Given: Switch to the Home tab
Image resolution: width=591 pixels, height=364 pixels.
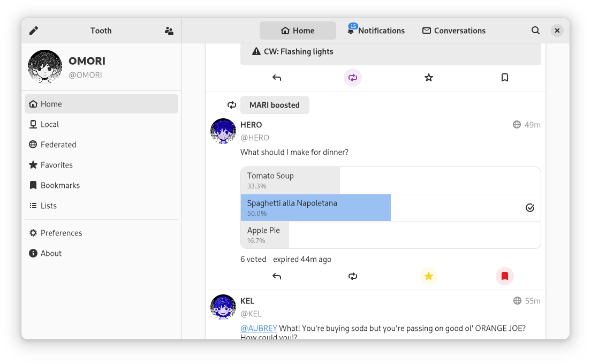Looking at the screenshot, I should click(298, 31).
